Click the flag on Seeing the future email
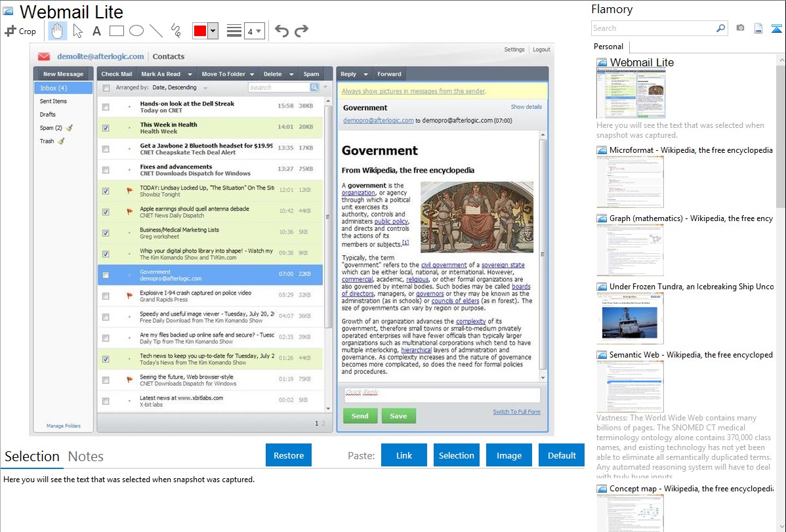 129,380
